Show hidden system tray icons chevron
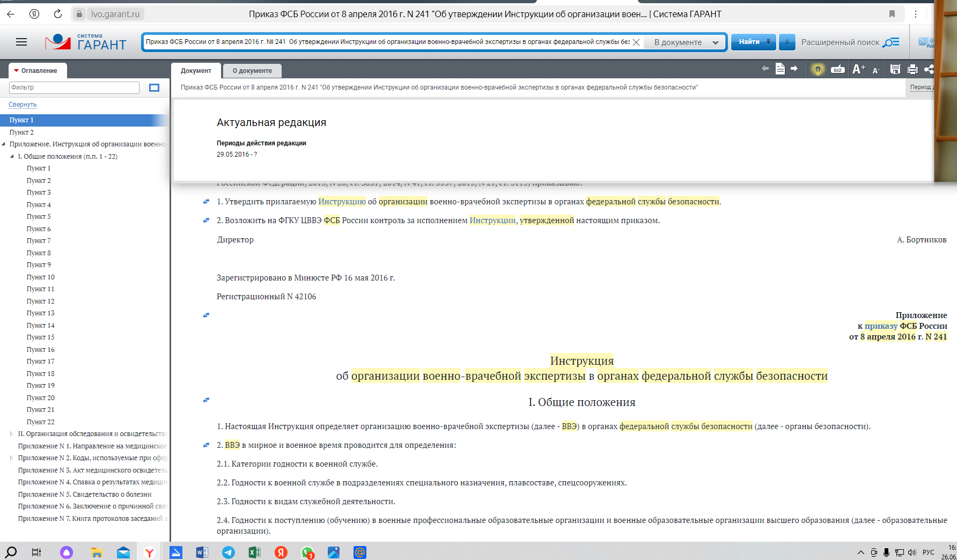This screenshot has height=560, width=957. (x=861, y=552)
